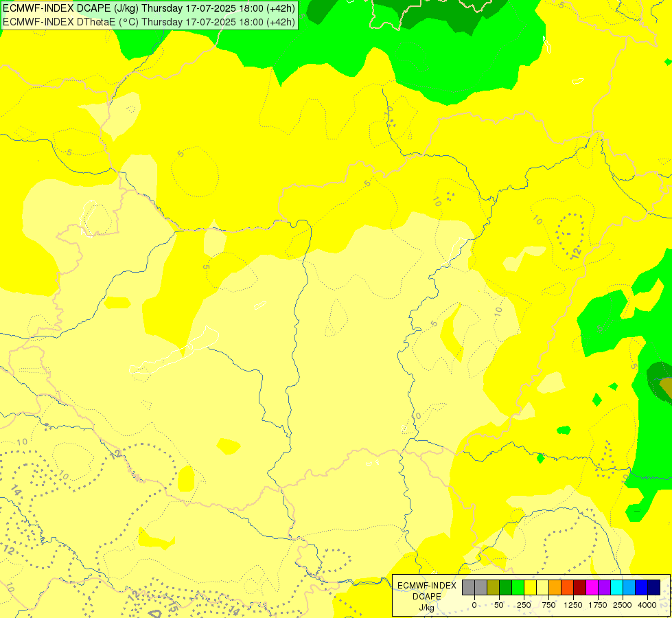
Task: Click the legend value 1250
Action: [x=573, y=605]
